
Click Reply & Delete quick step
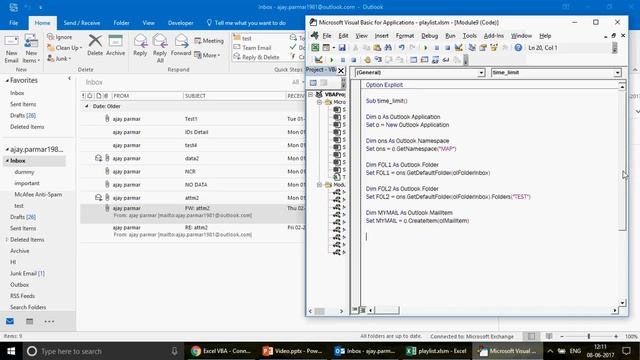pyautogui.click(x=256, y=57)
